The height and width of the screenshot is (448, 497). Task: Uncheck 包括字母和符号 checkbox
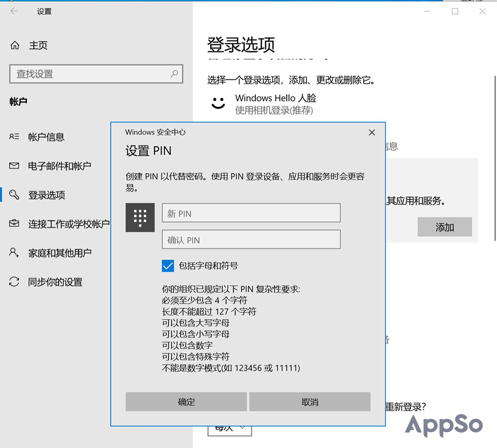tap(167, 266)
